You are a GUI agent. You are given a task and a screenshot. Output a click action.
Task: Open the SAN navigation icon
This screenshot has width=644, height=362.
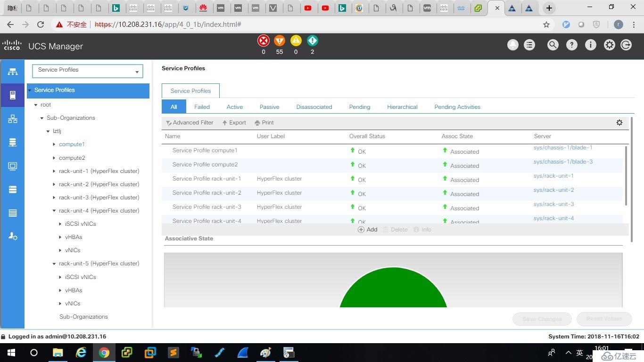point(13,142)
